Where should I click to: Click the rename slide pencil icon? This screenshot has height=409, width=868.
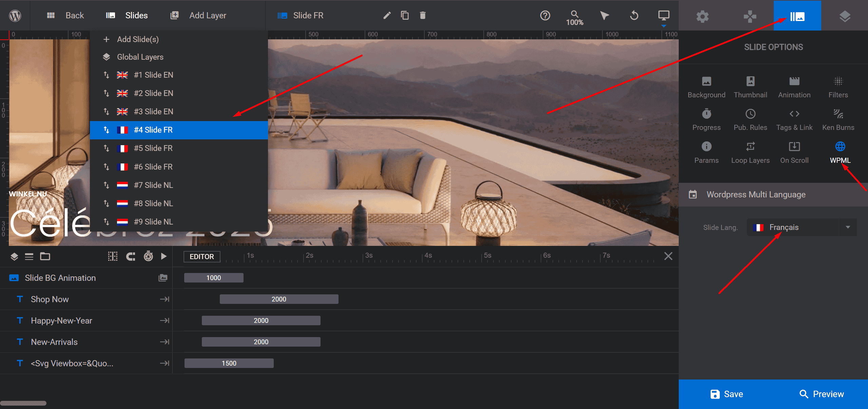tap(387, 15)
